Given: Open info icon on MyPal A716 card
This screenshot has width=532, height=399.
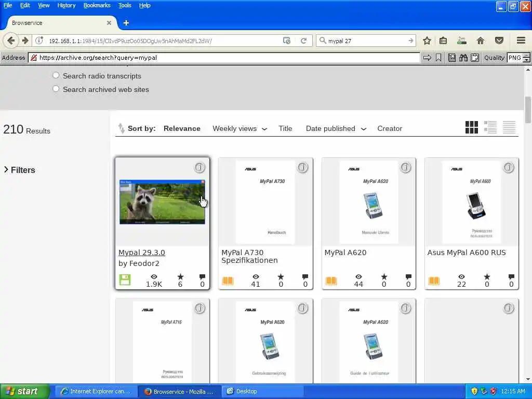Looking at the screenshot, I should pyautogui.click(x=199, y=308).
